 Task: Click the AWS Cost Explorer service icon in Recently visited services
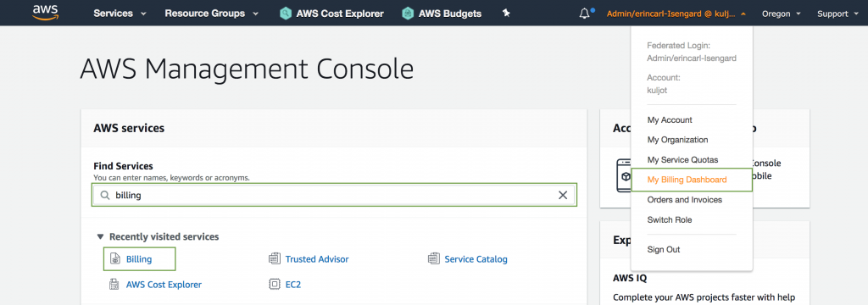tap(114, 285)
